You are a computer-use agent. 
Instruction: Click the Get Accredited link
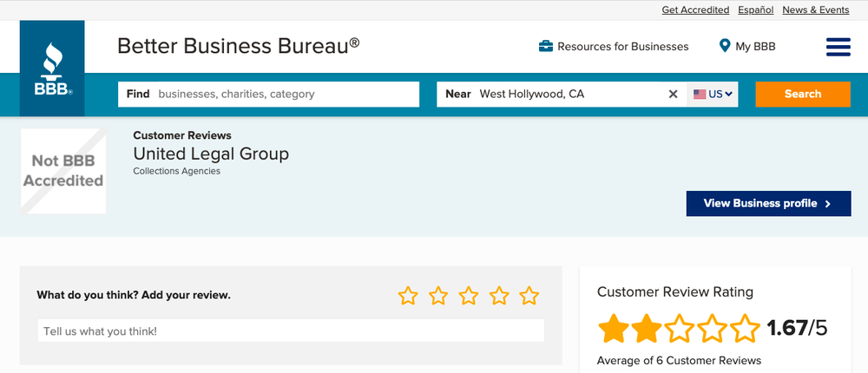point(695,10)
